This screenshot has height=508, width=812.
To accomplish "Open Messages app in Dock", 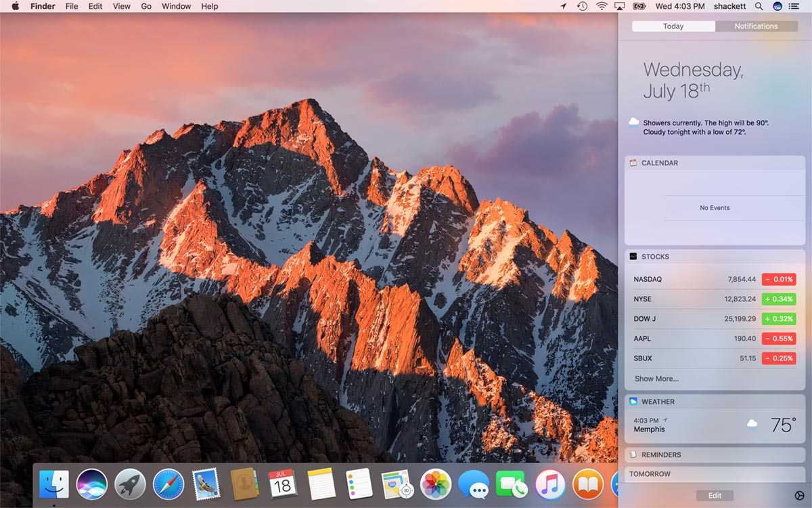I will [474, 484].
